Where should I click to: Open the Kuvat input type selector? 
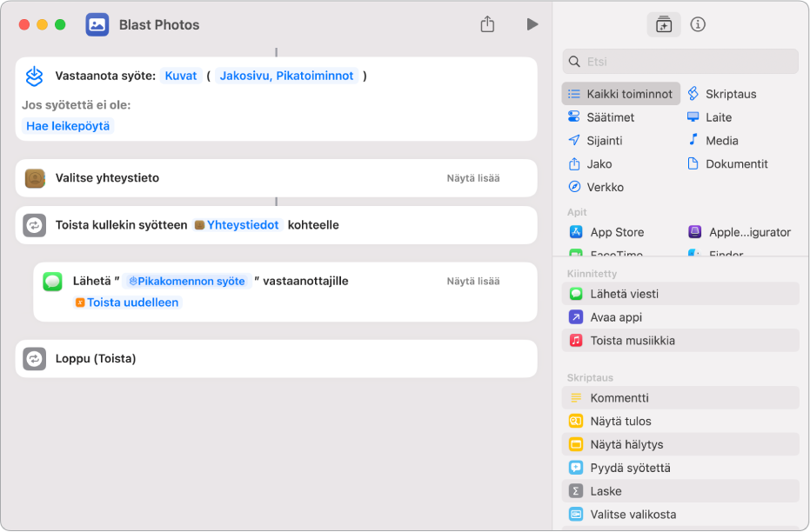click(181, 76)
